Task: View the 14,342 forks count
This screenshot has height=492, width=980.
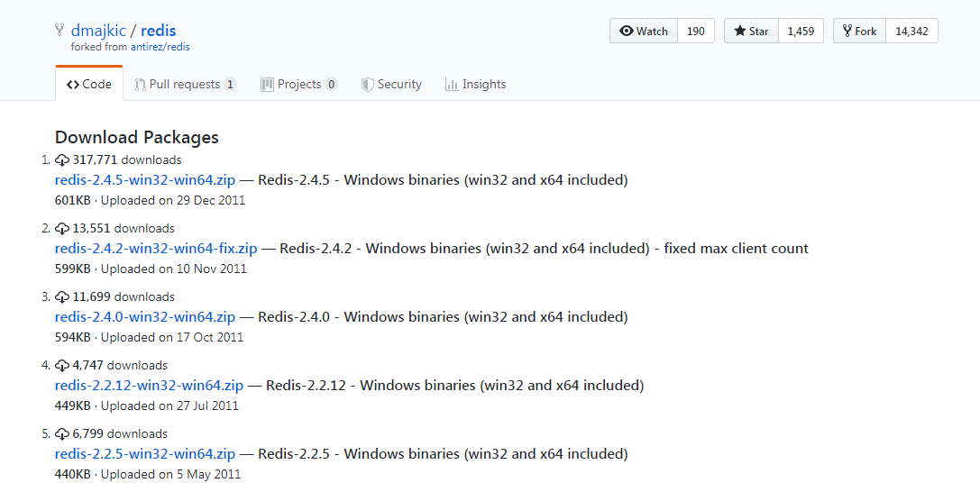Action: click(x=911, y=31)
